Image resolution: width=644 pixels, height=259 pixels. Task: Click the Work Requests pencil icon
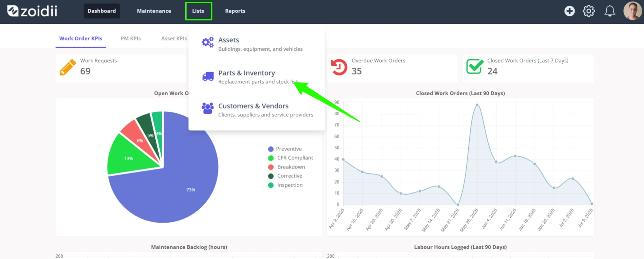[68, 67]
